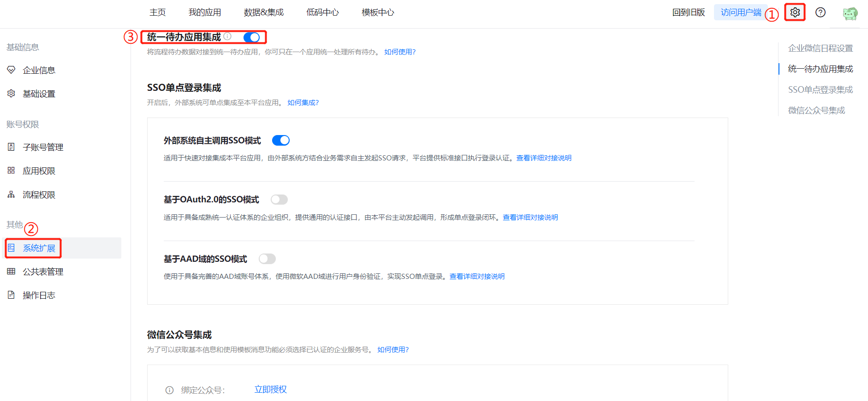Click the 应用权限 grid icon
The width and height of the screenshot is (868, 401).
click(x=12, y=171)
